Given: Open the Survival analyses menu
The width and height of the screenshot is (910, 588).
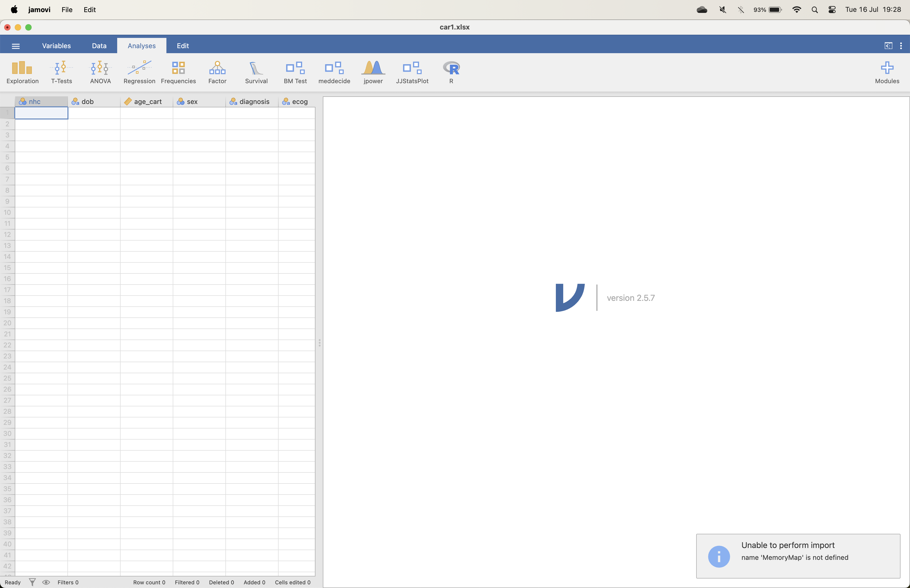Looking at the screenshot, I should (x=256, y=72).
